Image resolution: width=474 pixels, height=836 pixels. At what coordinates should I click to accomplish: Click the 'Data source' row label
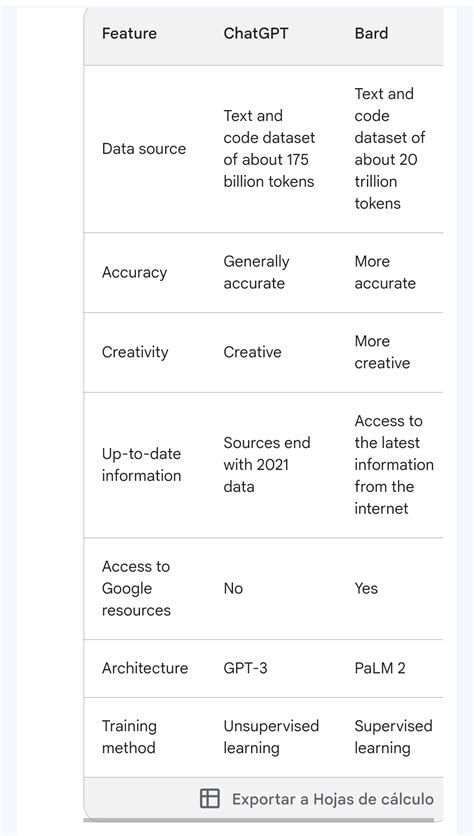144,149
